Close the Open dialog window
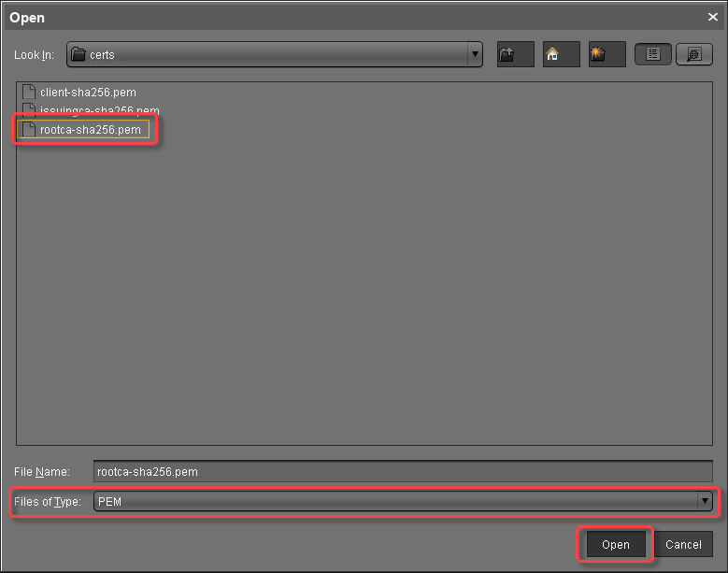Image resolution: width=728 pixels, height=573 pixels. click(x=713, y=17)
